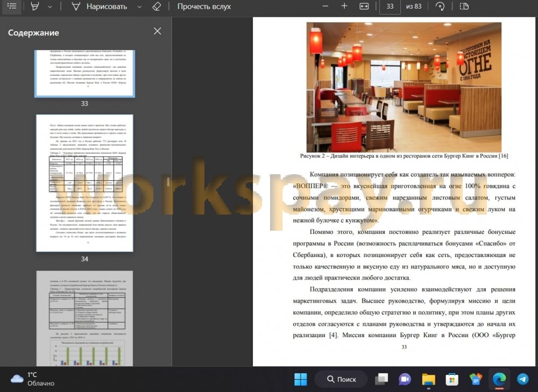Focus the page number field showing 33
The height and width of the screenshot is (392, 538).
(x=390, y=6)
